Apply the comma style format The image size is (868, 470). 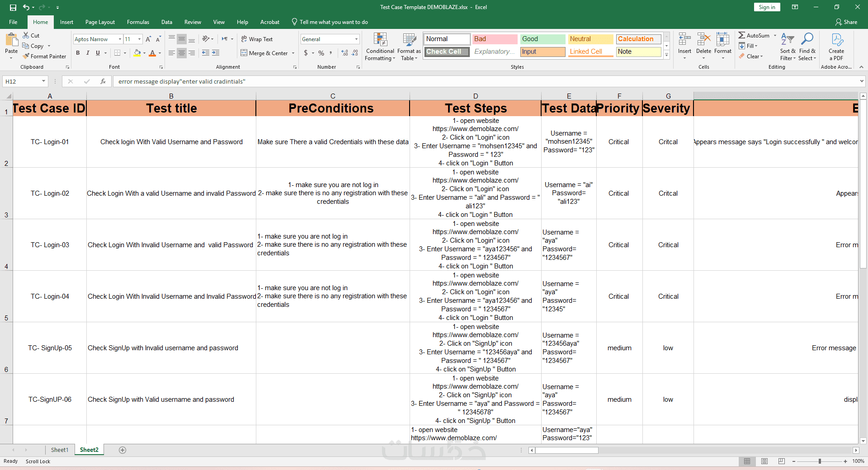coord(330,53)
